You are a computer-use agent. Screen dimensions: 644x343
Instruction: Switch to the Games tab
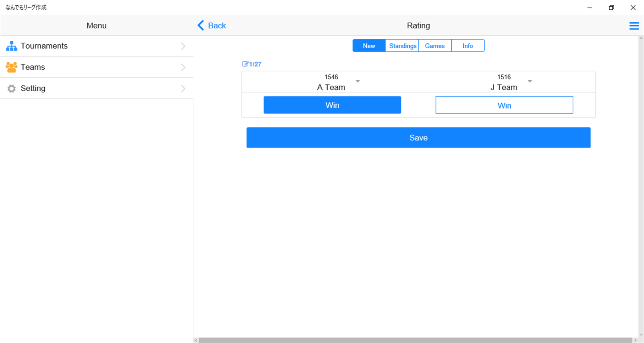click(435, 46)
